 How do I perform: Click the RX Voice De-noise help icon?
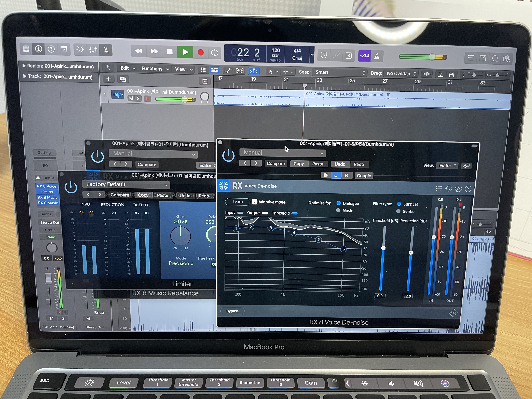[x=468, y=189]
